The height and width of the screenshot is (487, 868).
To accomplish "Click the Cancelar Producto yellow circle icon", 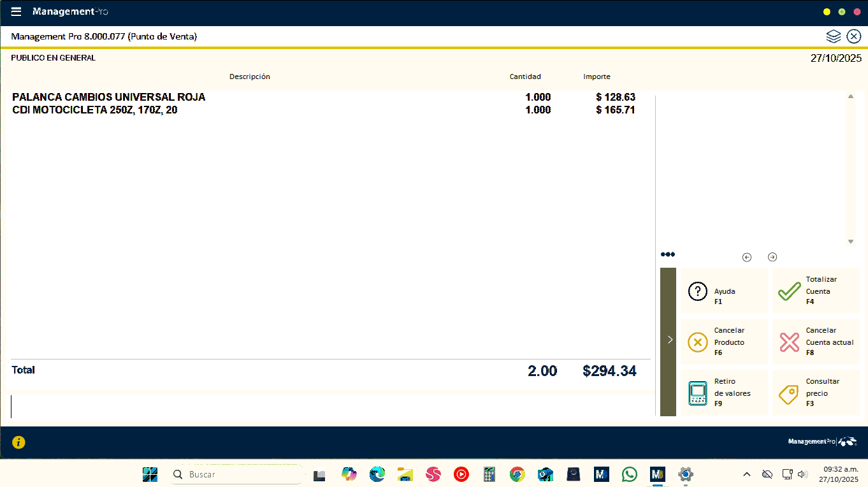I will point(698,342).
